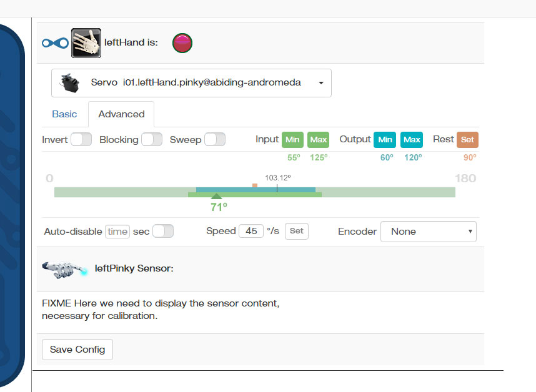Click the orange rest position marker
The image size is (536, 392).
255,185
